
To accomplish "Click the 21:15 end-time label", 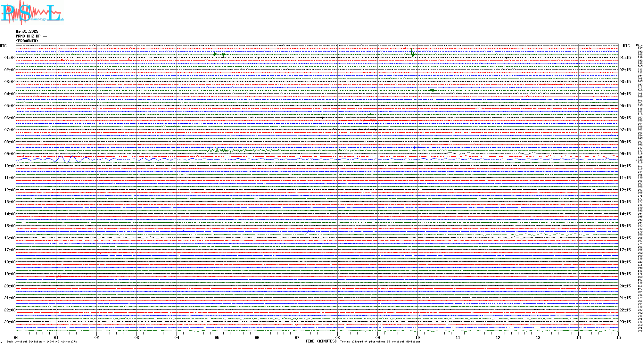I will (x=625, y=298).
